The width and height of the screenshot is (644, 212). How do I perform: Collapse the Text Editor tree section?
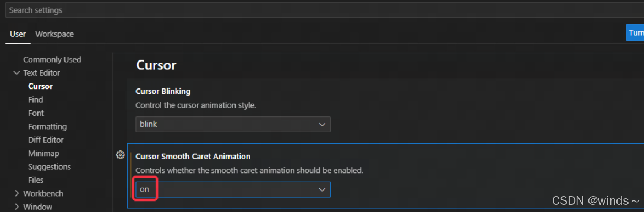pyautogui.click(x=17, y=73)
